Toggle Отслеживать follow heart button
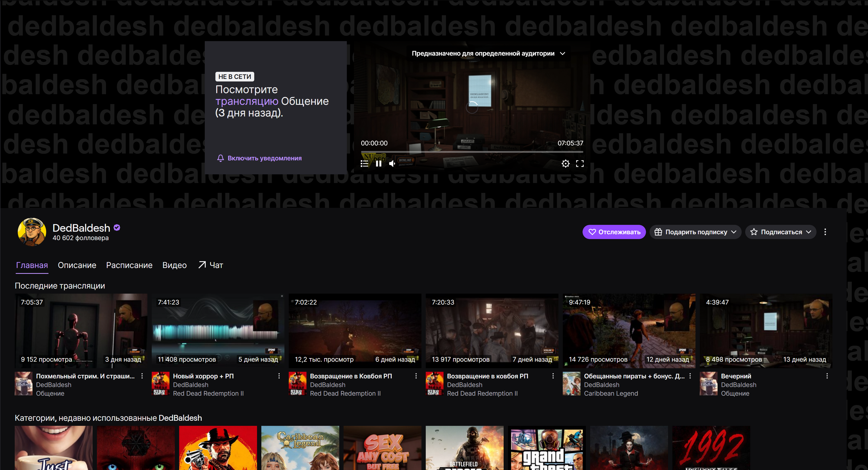 click(x=614, y=232)
